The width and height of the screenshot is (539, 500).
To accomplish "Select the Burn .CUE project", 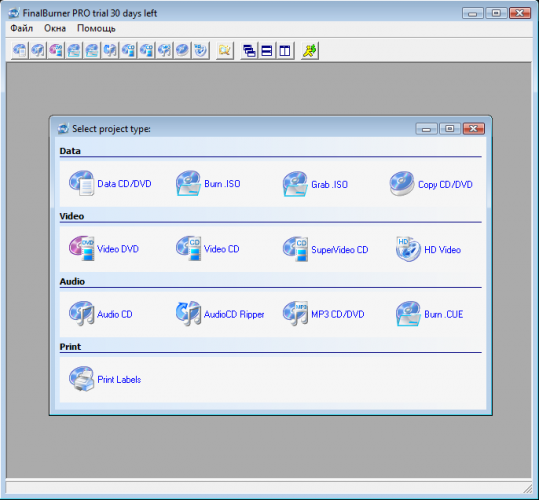I will pyautogui.click(x=429, y=314).
